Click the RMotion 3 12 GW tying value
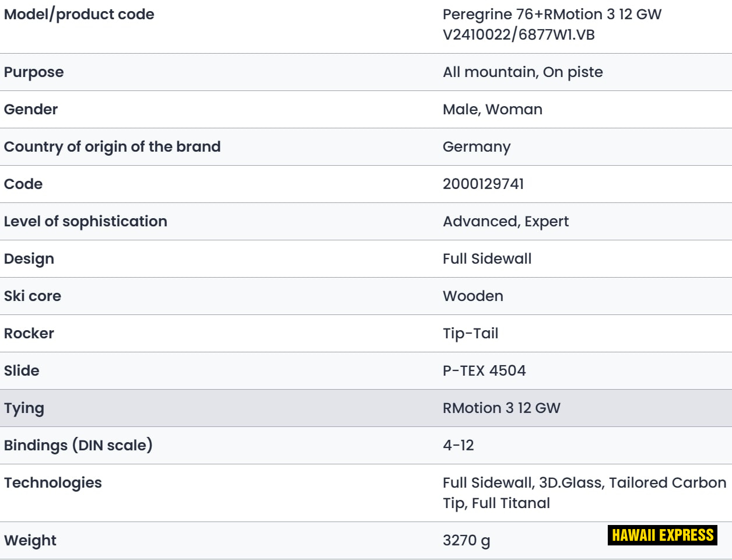This screenshot has height=560, width=732. tap(502, 408)
